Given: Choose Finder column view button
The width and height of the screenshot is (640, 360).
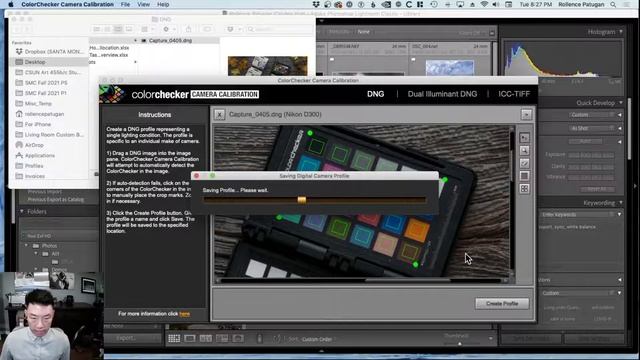Looking at the screenshot, I should [118, 29].
